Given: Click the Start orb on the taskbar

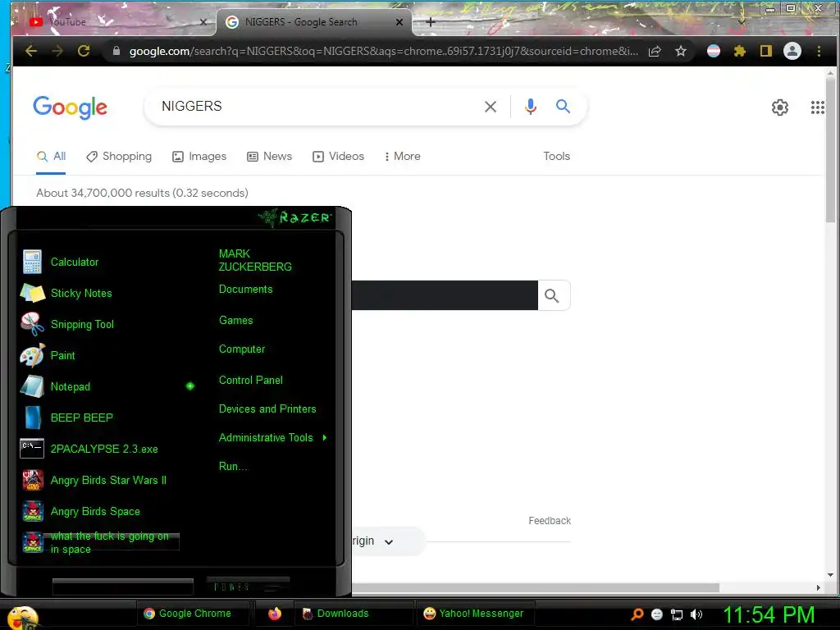Looking at the screenshot, I should [x=22, y=617].
